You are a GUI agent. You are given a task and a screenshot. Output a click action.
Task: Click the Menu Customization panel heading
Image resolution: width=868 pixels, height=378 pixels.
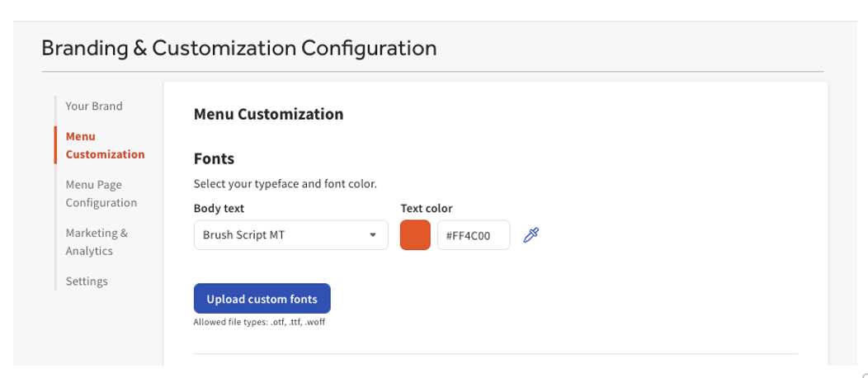[x=268, y=115]
